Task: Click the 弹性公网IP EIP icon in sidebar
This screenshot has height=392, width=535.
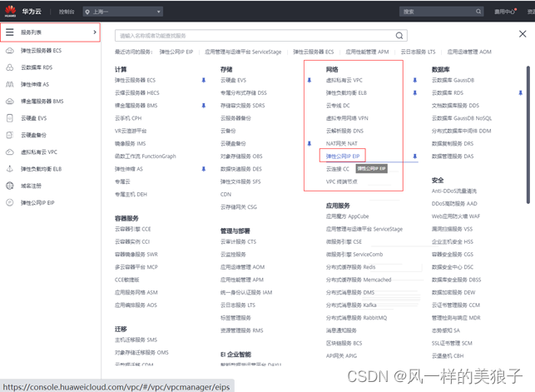Action: [x=10, y=202]
